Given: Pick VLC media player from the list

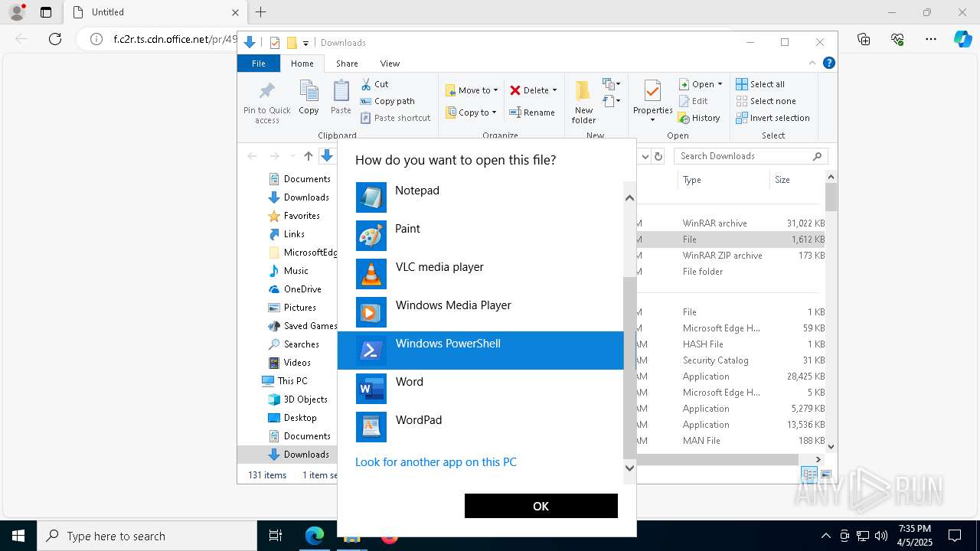Looking at the screenshot, I should coord(481,274).
